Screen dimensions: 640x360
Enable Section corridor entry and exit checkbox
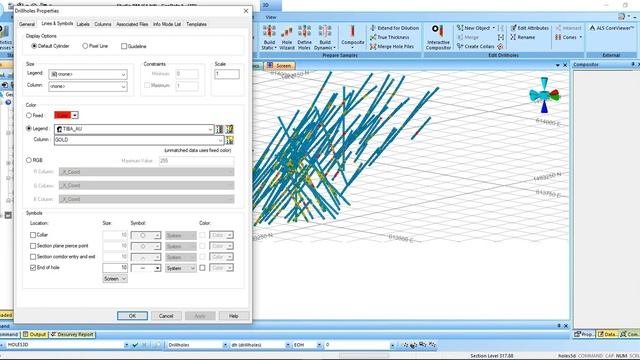[33, 257]
